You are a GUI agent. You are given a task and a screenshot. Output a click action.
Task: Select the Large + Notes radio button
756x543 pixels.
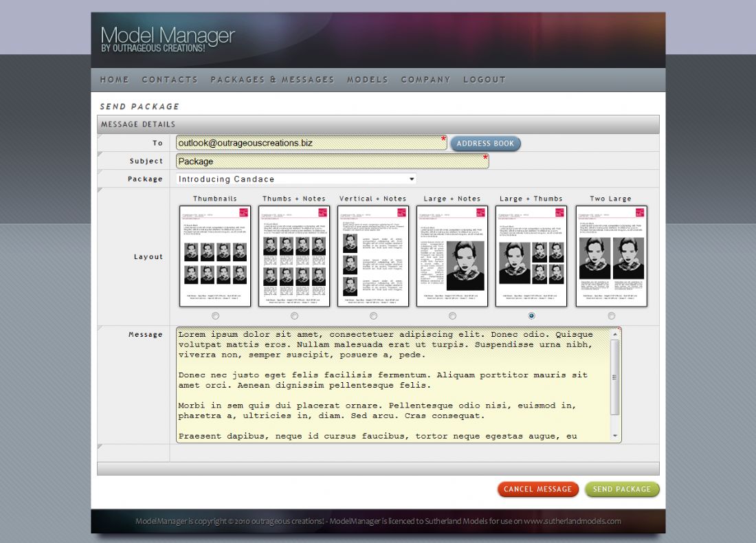click(452, 316)
